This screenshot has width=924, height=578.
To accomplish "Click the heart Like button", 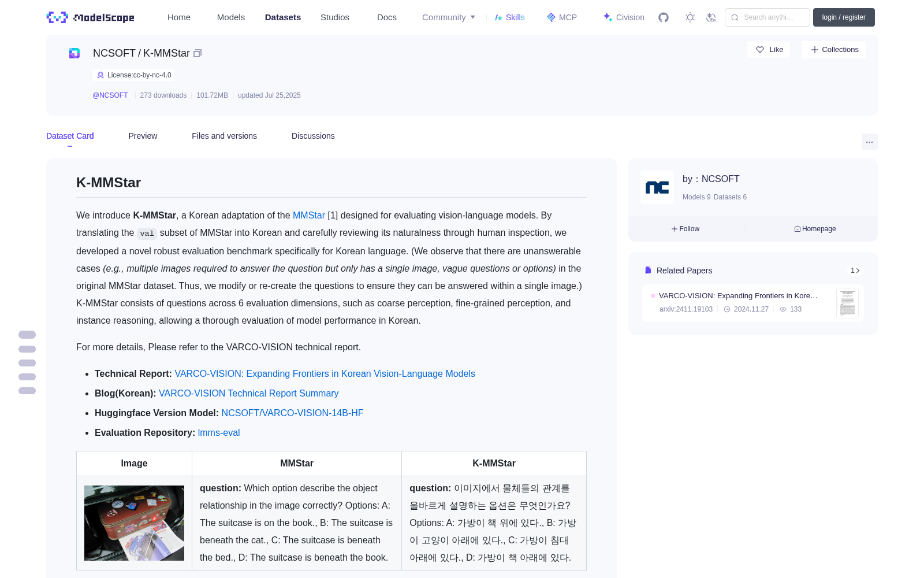I will [769, 50].
